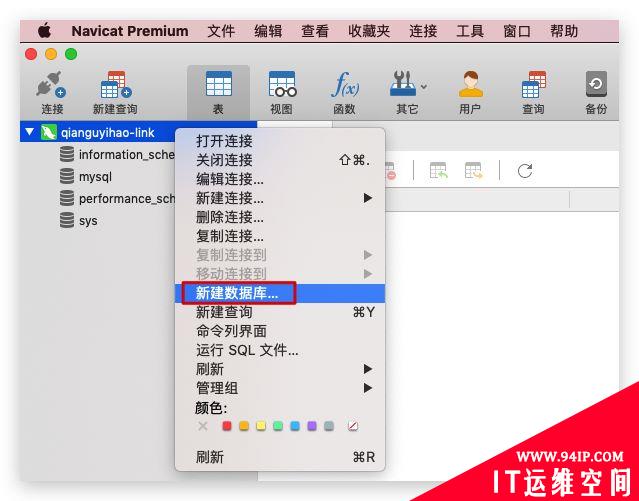Pick the blue color swatch
Image resolution: width=639 pixels, height=501 pixels.
[295, 426]
